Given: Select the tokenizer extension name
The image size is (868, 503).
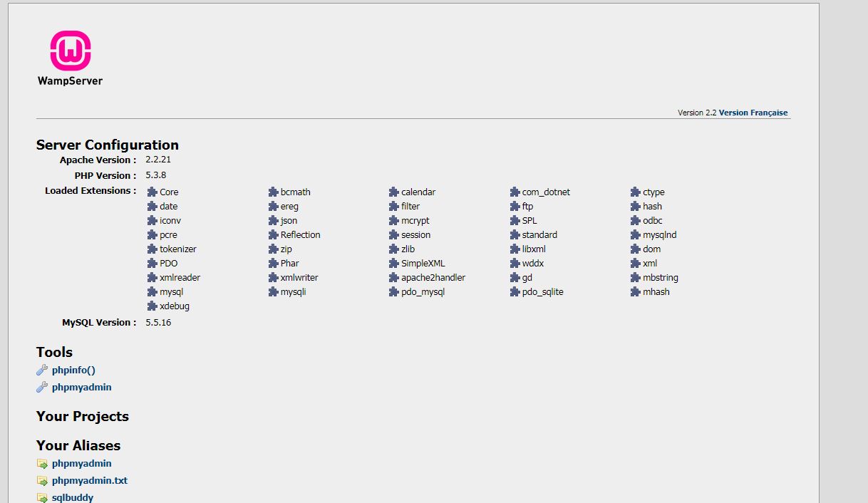Looking at the screenshot, I should pos(178,249).
